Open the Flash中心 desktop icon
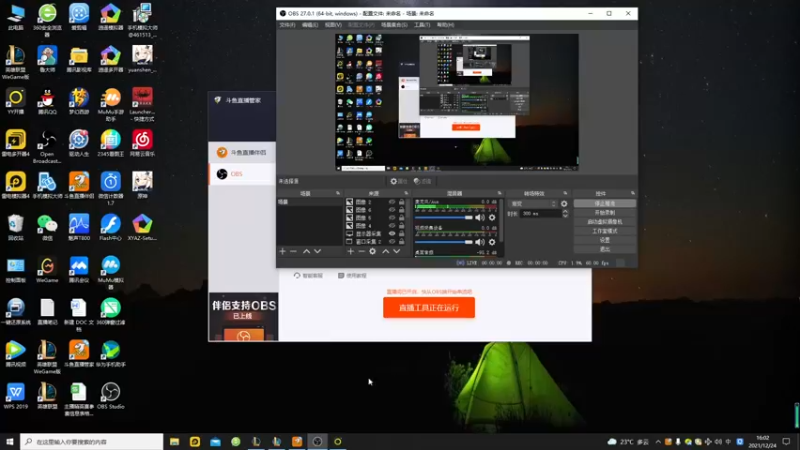 point(110,228)
